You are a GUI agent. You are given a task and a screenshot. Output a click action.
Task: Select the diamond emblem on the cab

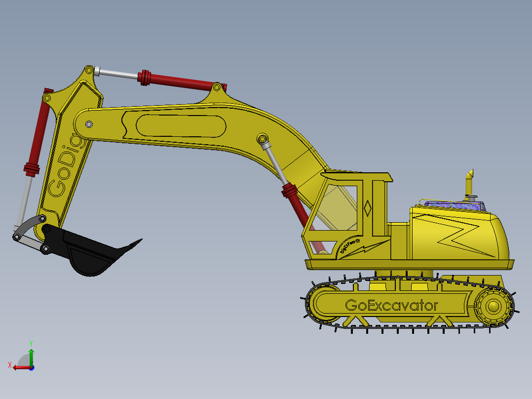(368, 208)
